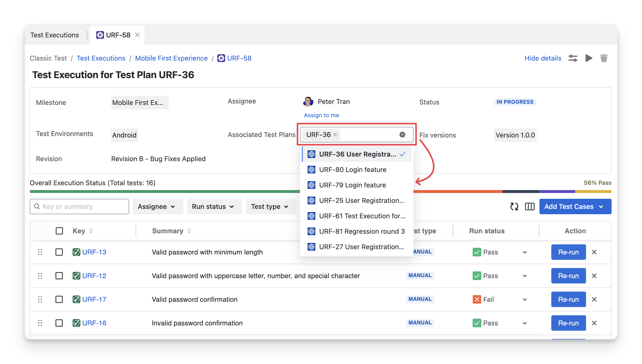642x364 pixels.
Task: Select URF-80 Login feature option
Action: pyautogui.click(x=352, y=170)
